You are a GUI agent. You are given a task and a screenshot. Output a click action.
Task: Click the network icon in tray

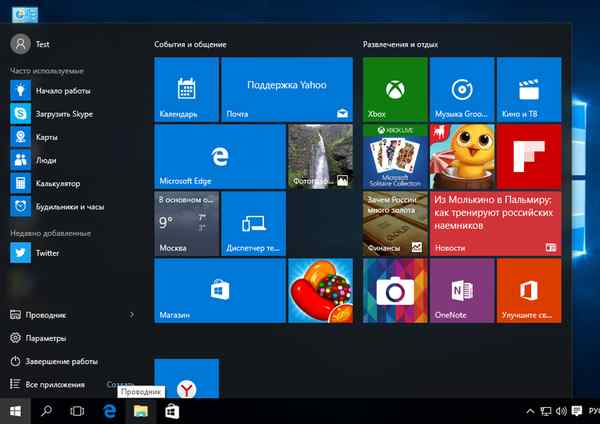click(x=546, y=411)
